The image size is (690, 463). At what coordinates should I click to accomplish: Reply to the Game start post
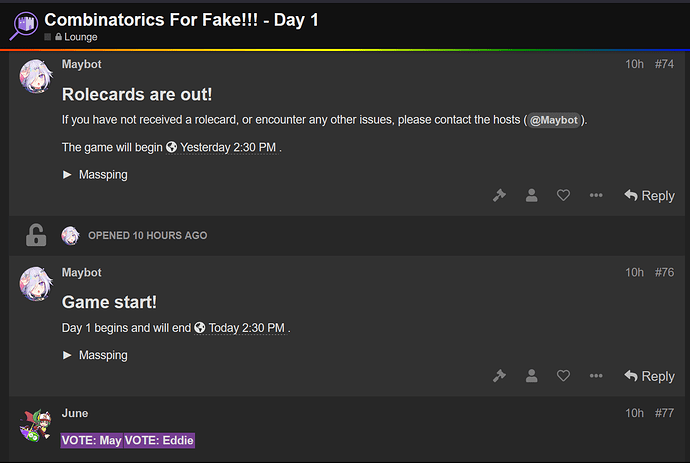(x=650, y=376)
